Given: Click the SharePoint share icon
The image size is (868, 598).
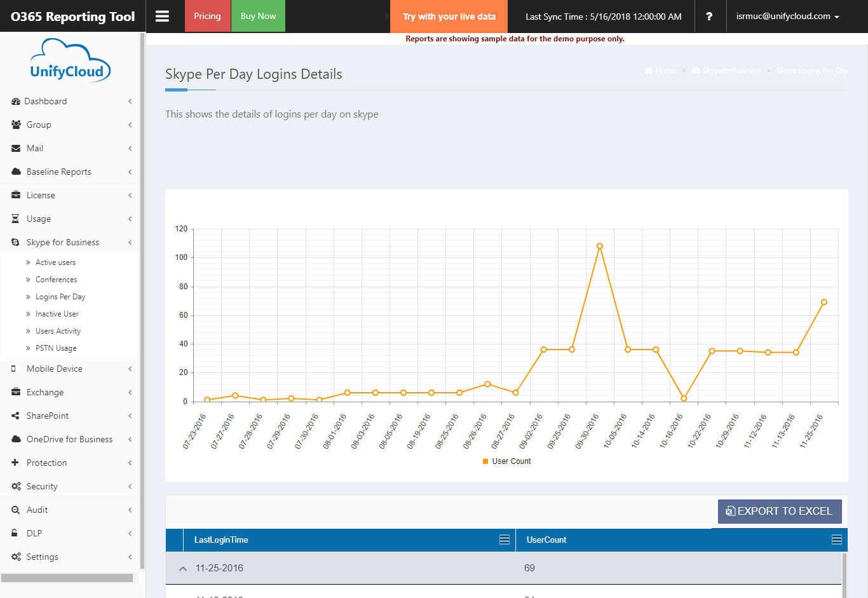Looking at the screenshot, I should click(x=15, y=416).
